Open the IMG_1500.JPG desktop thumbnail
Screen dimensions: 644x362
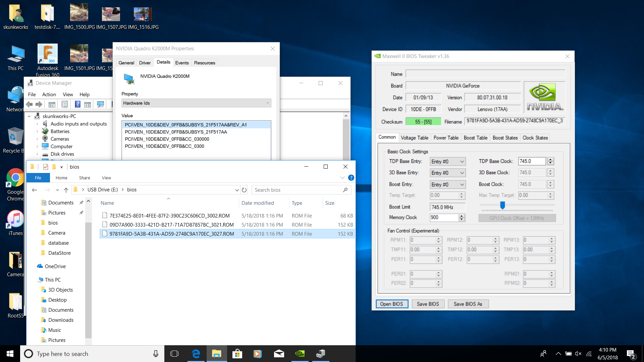[79, 17]
